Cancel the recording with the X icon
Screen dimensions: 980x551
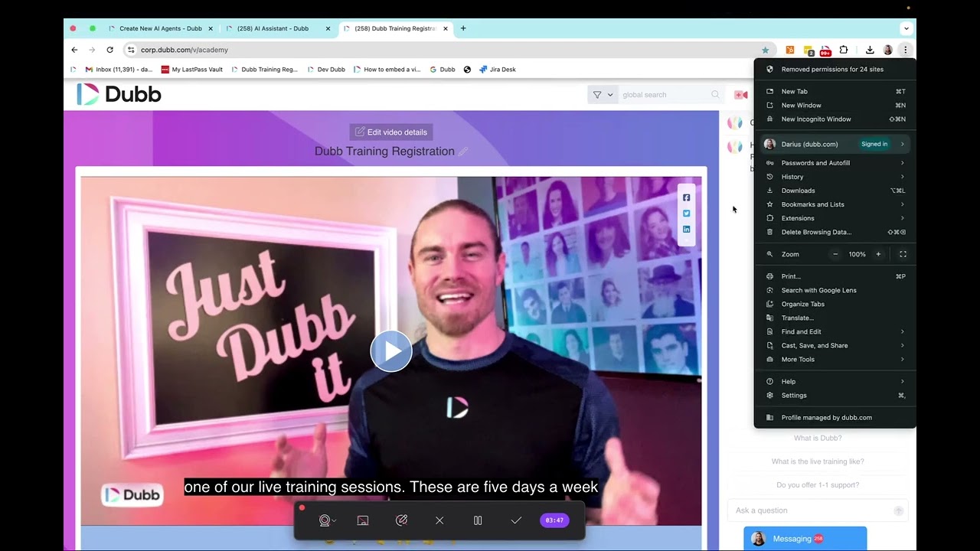click(439, 520)
